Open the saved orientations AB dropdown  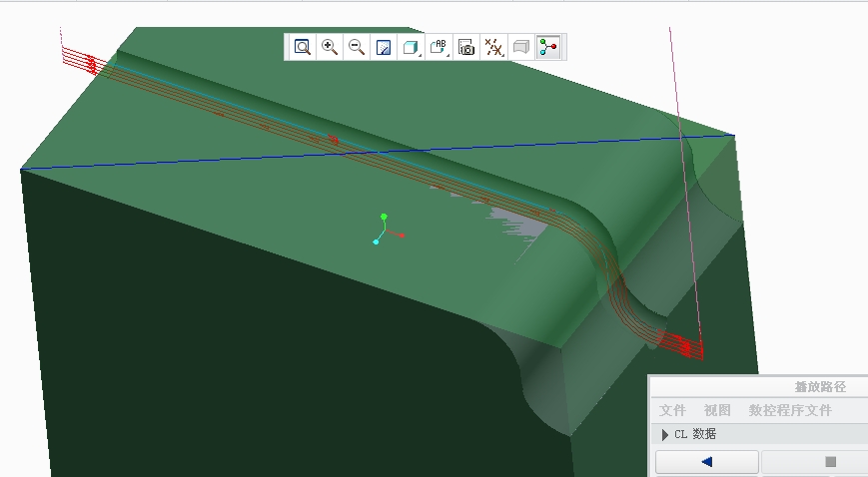[438, 47]
